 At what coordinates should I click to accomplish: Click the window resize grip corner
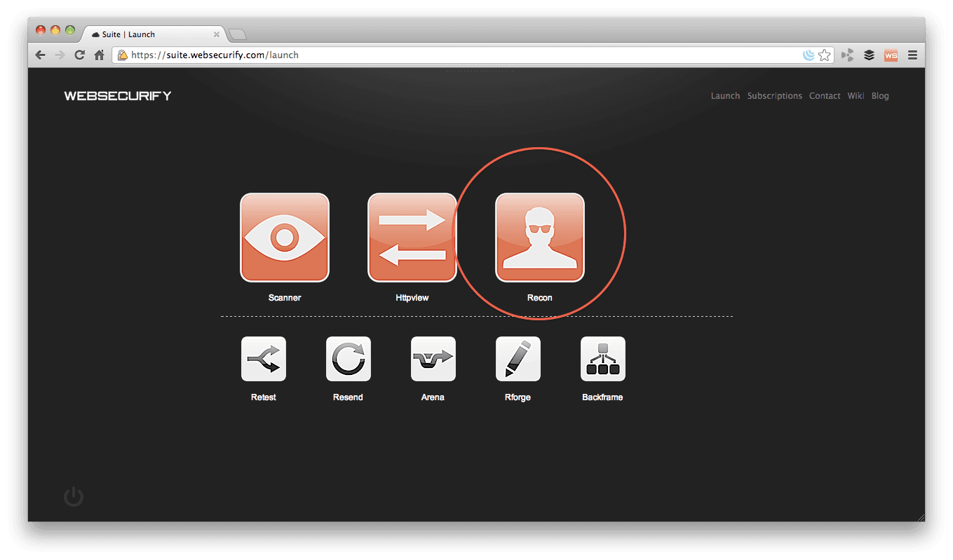[x=920, y=517]
